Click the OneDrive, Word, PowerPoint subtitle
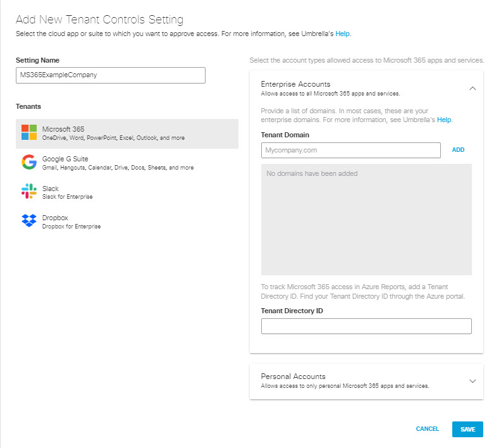Image resolution: width=494 pixels, height=448 pixels. 113,138
